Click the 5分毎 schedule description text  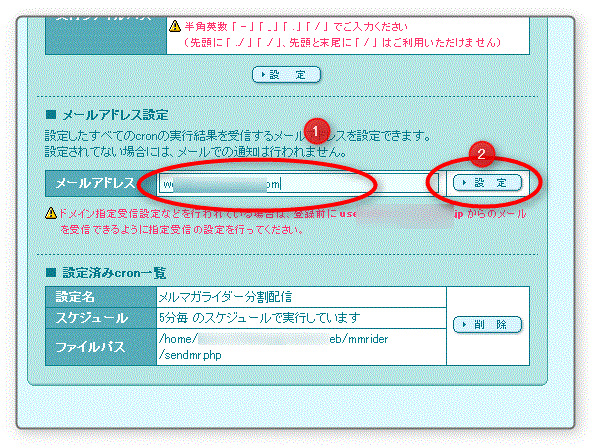click(259, 318)
